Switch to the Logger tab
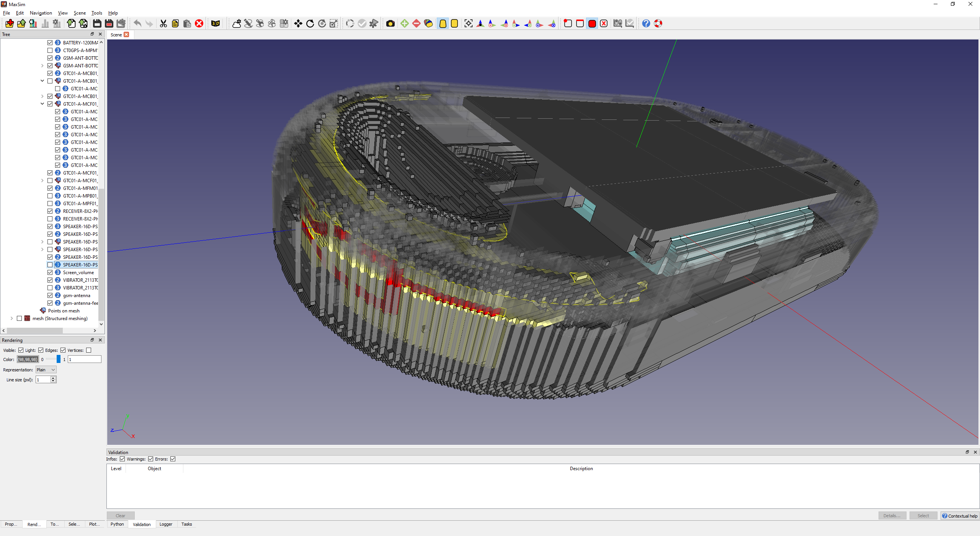980x536 pixels. 166,524
